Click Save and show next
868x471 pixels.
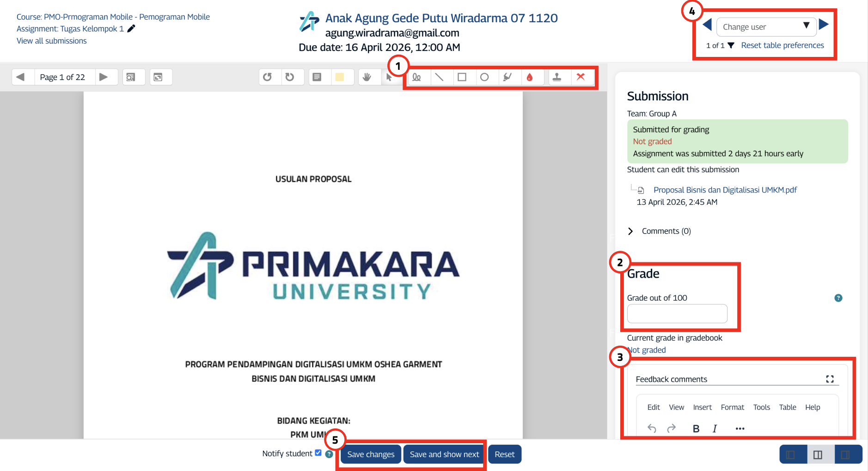(444, 454)
